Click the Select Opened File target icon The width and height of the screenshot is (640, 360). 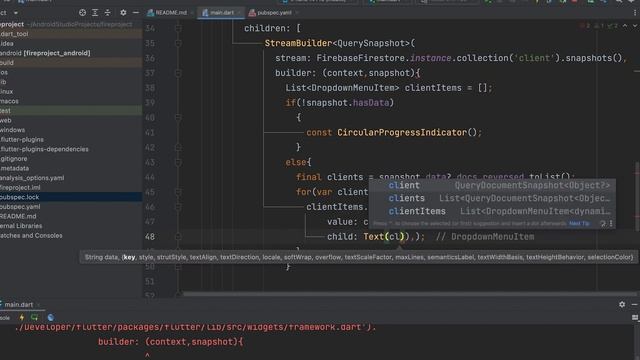tap(82, 13)
